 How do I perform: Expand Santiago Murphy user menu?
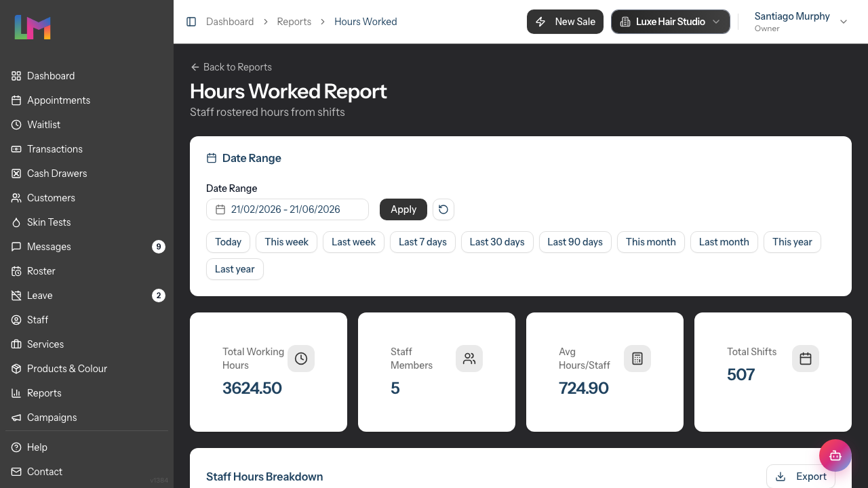click(x=801, y=22)
